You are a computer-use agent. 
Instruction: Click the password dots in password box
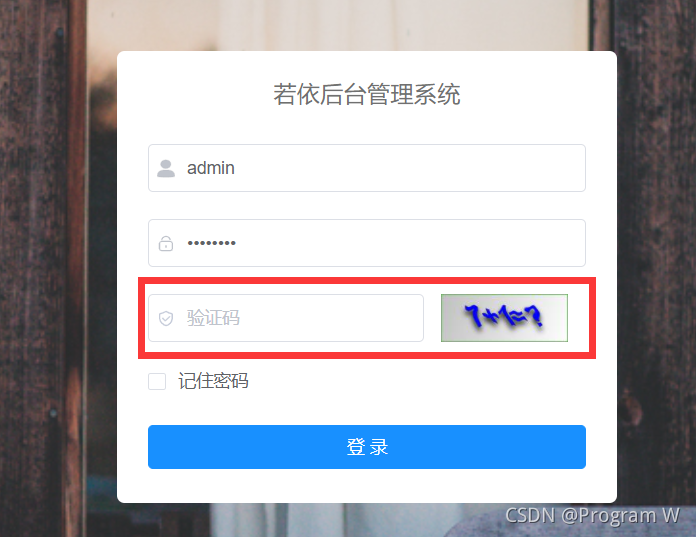[x=212, y=243]
